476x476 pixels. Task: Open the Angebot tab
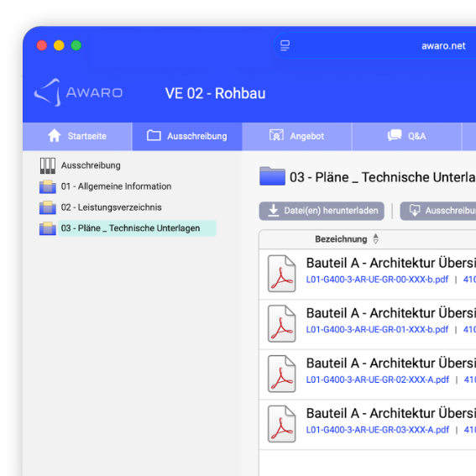point(297,136)
